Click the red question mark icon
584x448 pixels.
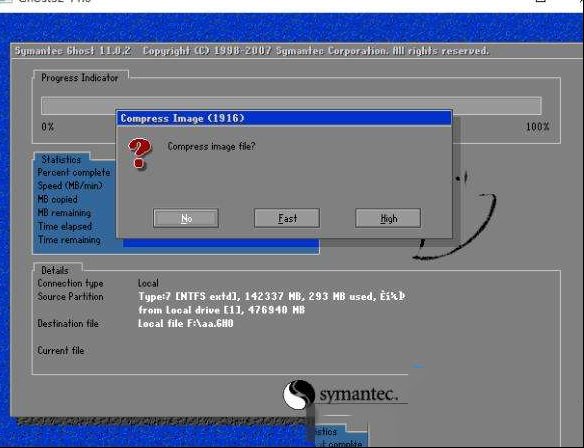140,153
